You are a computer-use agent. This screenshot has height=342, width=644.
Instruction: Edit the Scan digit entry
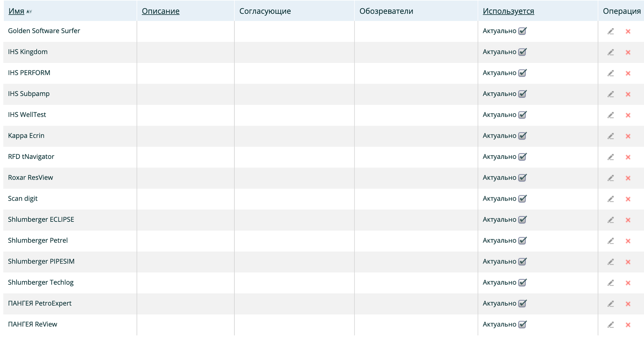[611, 199]
